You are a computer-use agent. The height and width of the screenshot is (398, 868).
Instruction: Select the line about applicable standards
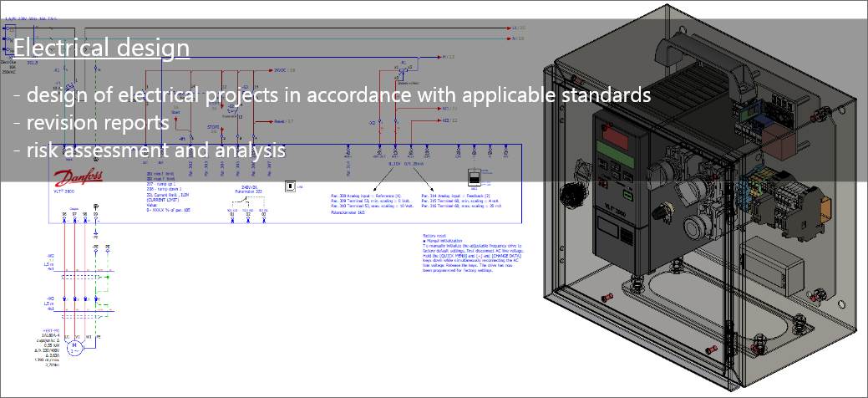[332, 94]
